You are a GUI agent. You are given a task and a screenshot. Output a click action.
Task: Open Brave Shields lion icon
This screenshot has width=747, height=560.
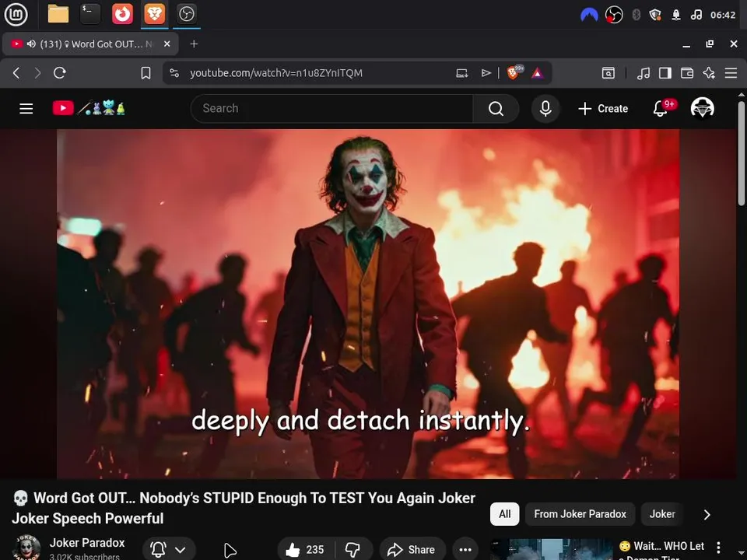514,72
